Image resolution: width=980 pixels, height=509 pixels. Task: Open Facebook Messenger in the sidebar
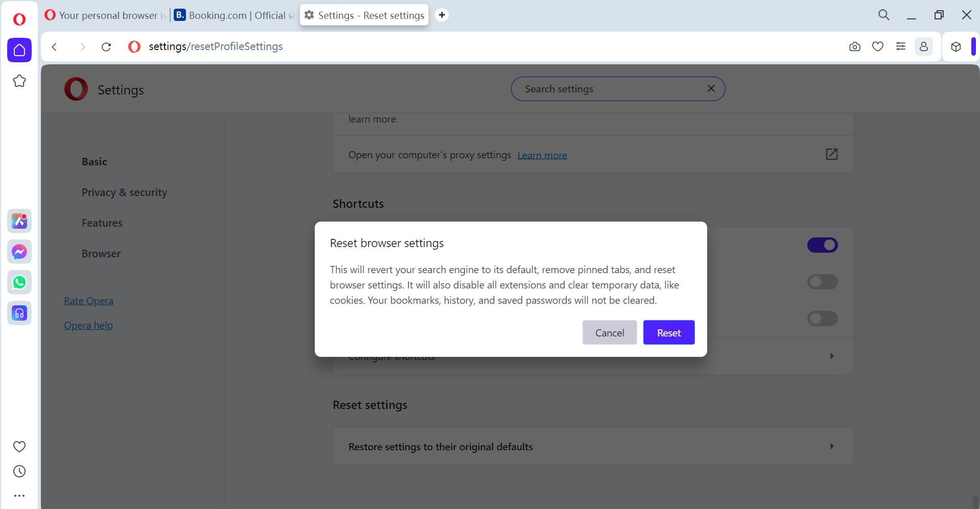(19, 252)
